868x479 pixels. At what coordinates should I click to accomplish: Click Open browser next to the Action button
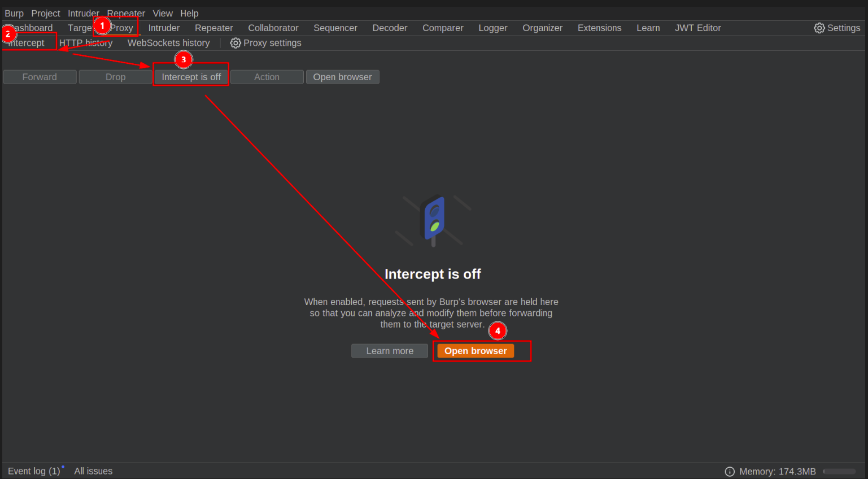tap(343, 77)
